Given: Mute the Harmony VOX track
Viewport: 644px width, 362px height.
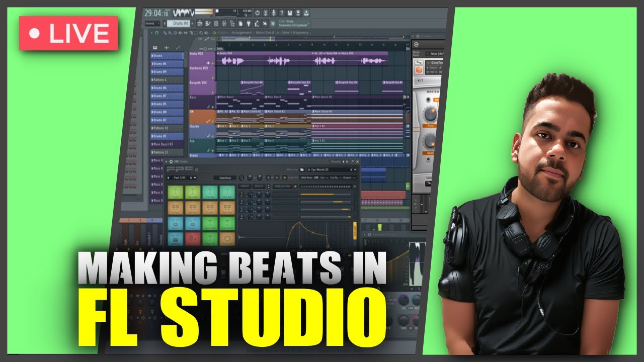Looking at the screenshot, I should tap(213, 78).
